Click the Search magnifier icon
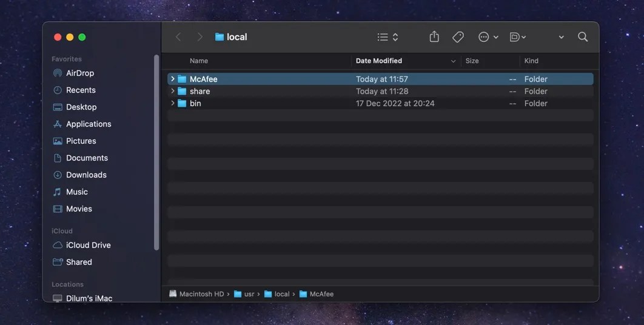This screenshot has height=325, width=644. coord(582,37)
